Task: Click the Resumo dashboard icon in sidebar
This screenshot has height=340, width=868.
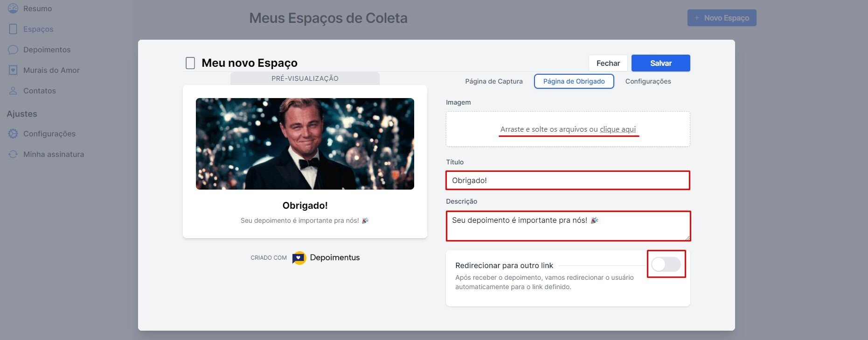Action: coord(13,8)
